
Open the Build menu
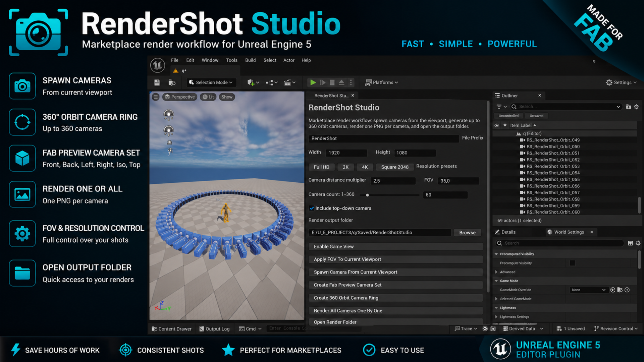point(250,60)
